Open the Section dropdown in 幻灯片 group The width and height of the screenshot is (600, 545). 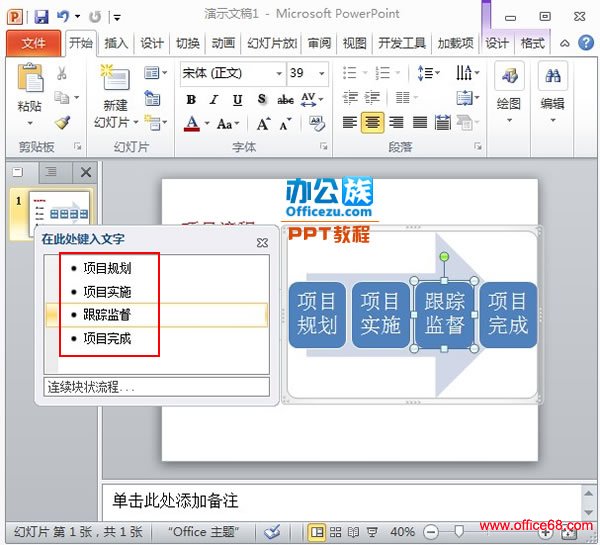(155, 122)
